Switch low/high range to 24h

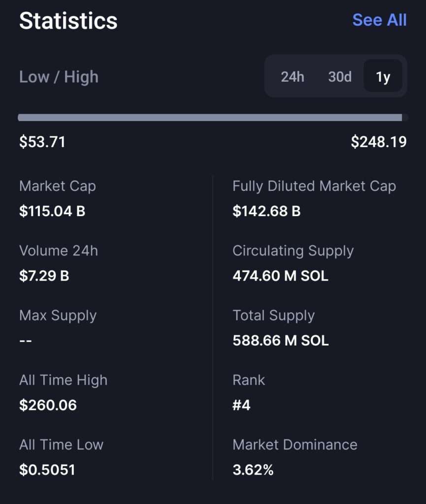click(x=293, y=77)
